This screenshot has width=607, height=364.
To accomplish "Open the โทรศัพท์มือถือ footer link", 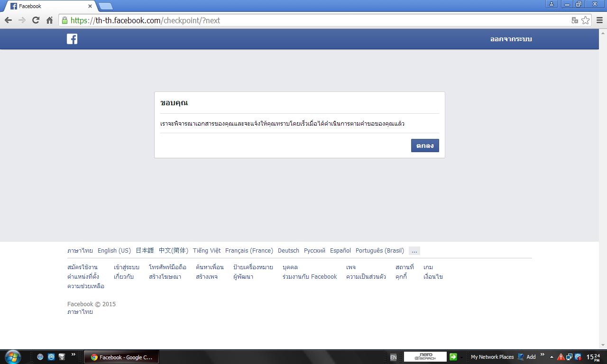I will click(167, 267).
